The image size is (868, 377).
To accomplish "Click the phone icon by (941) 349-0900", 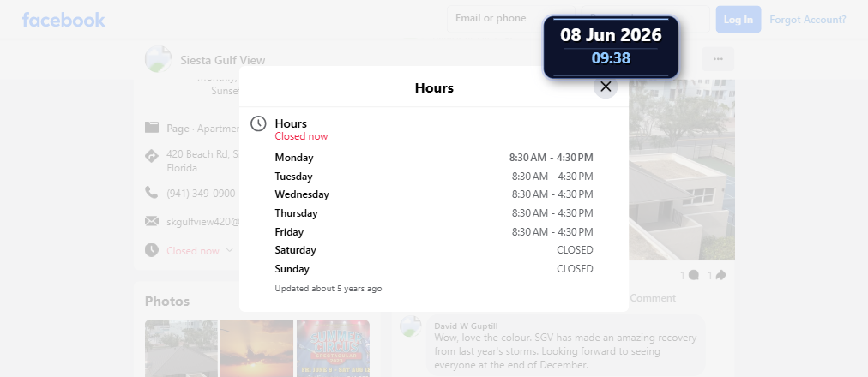I will tap(152, 193).
